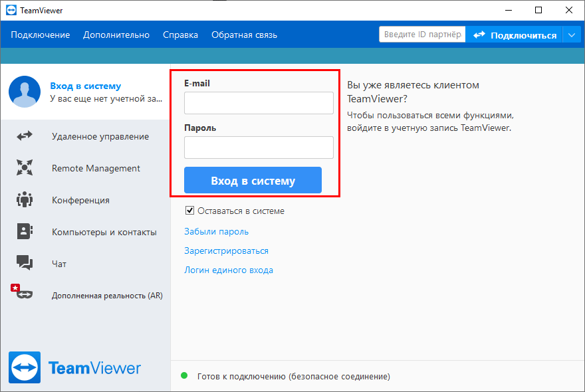
Task: Open the Обратная связь menu
Action: pos(244,35)
